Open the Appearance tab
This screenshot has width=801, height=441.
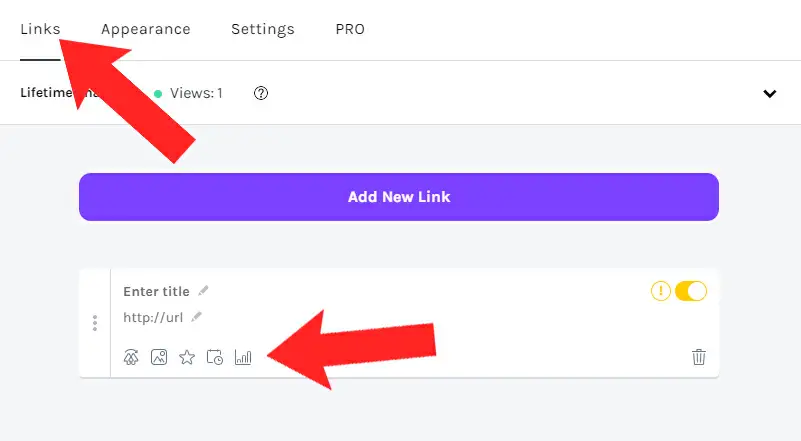(145, 29)
